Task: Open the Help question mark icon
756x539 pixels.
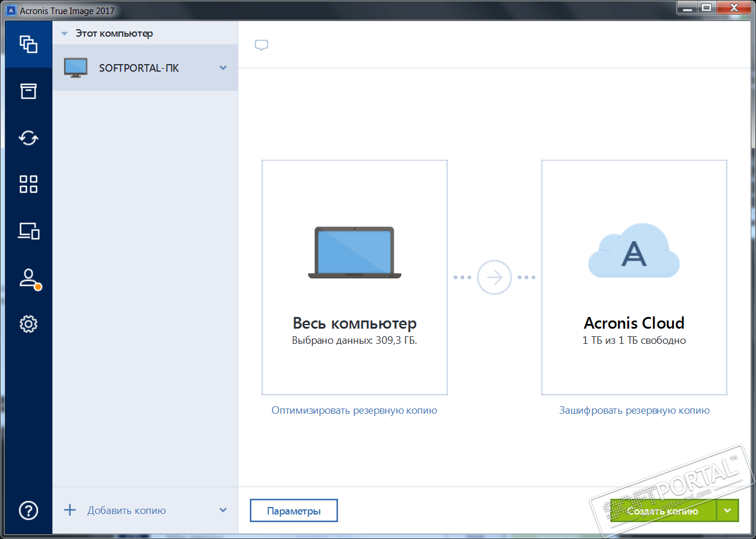Action: (28, 510)
